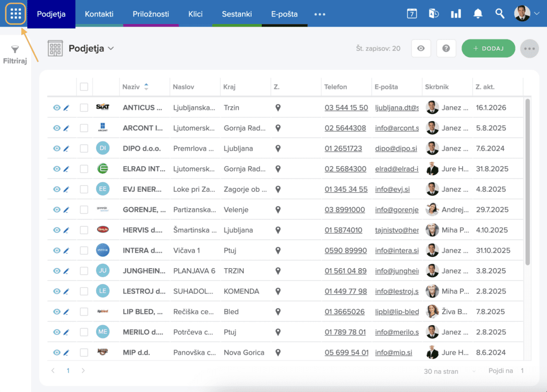Viewport: 547px width, 392px height.
Task: Check the box for ANTICUS row
Action: 84,108
